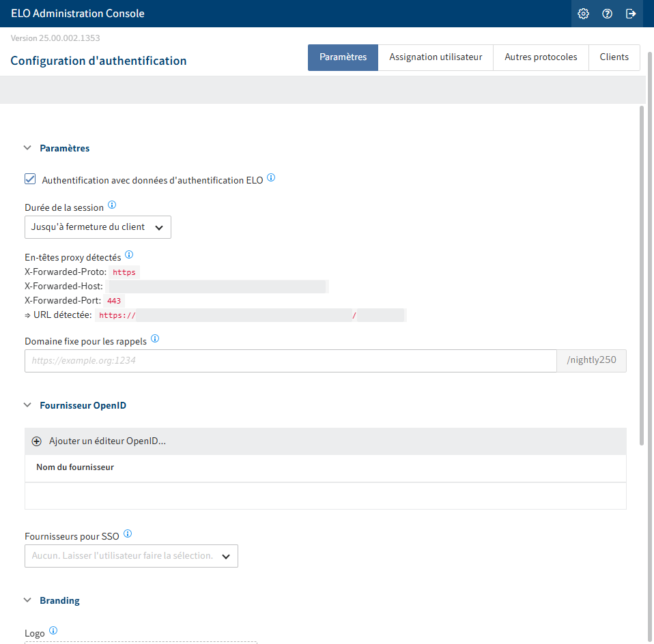Collapse the Branding section
Viewport: 654px width, 644px height.
pos(27,600)
